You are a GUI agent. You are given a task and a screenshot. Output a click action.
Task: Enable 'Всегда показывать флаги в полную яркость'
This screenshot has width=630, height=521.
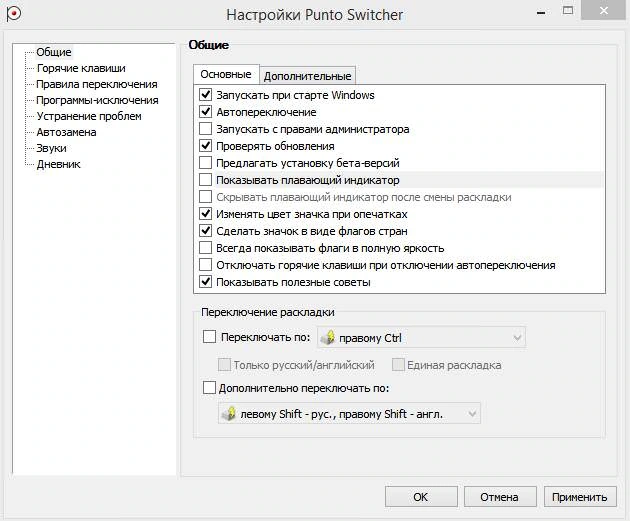click(x=206, y=247)
